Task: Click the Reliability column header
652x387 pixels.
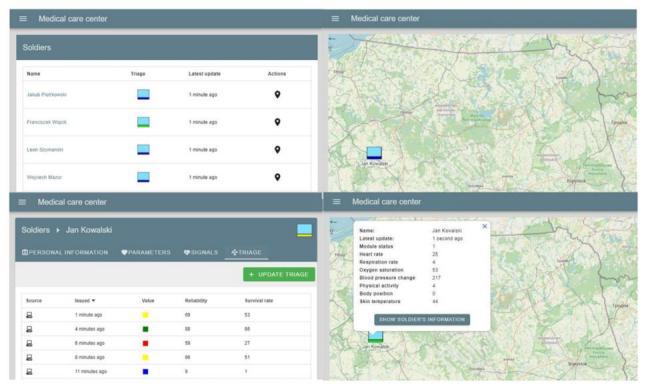Action: [196, 301]
